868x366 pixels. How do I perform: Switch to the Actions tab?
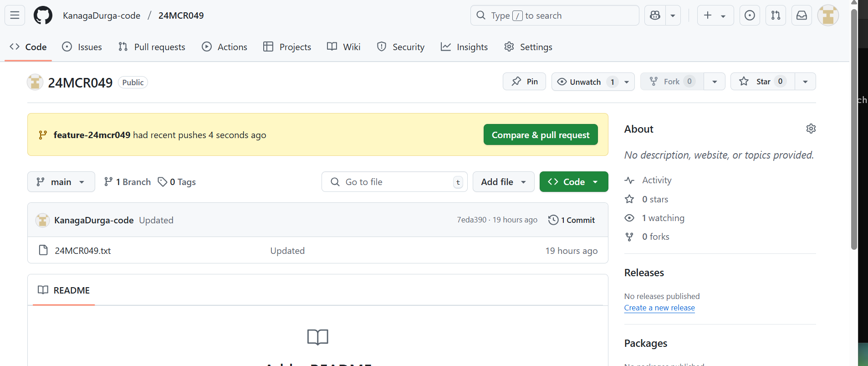point(225,47)
